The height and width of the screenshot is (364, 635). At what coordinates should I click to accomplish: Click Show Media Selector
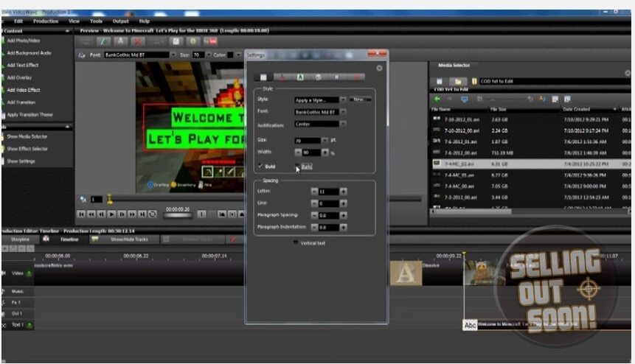coord(27,137)
